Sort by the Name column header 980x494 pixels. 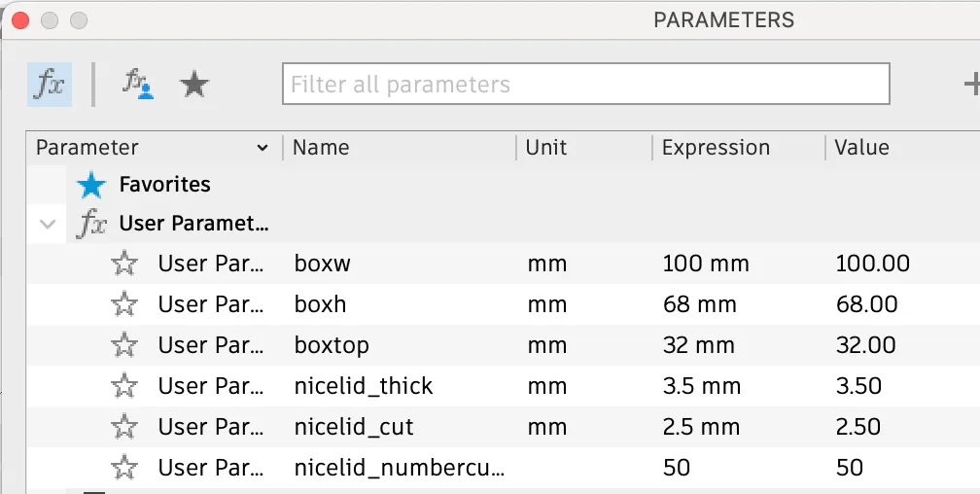[321, 148]
